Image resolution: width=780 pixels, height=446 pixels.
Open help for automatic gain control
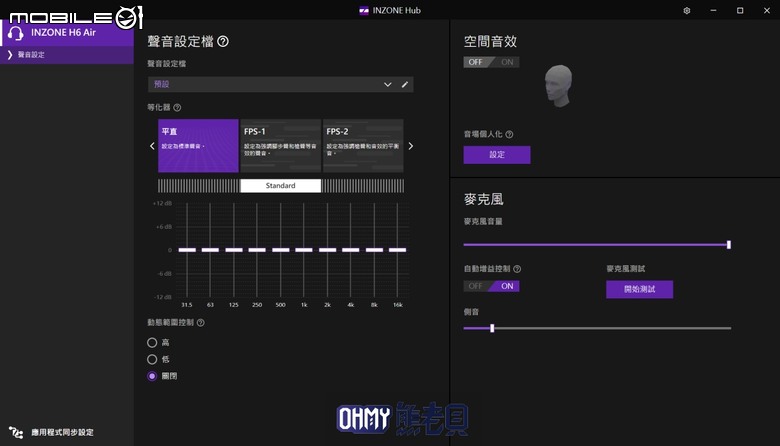tap(517, 269)
